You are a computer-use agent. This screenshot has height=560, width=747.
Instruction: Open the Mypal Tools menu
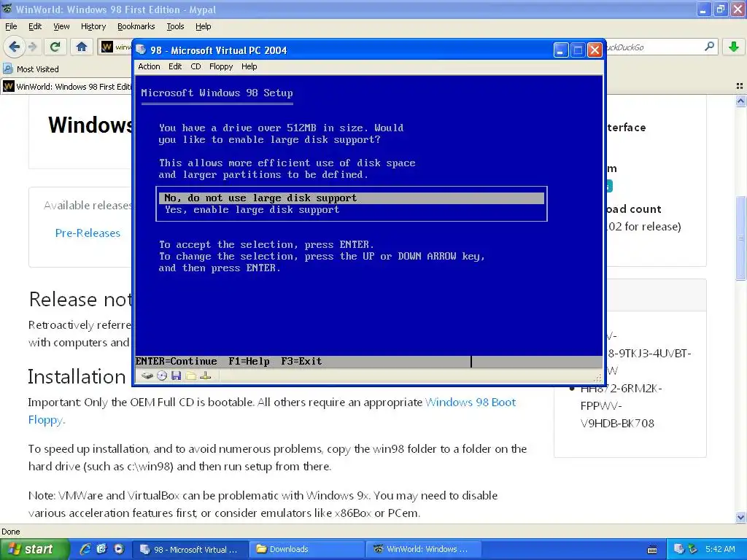click(175, 26)
